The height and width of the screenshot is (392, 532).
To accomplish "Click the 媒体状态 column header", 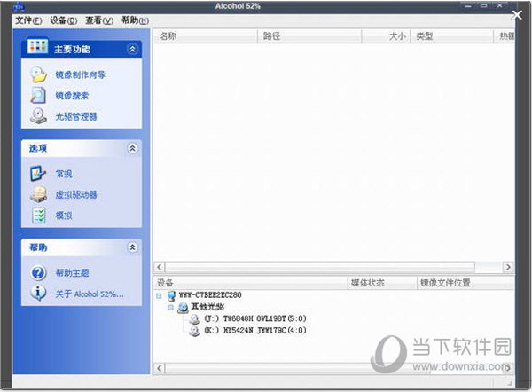I will pos(382,283).
